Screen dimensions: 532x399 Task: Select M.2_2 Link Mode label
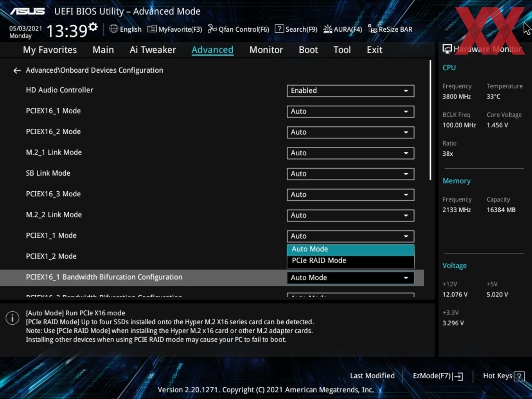click(54, 214)
